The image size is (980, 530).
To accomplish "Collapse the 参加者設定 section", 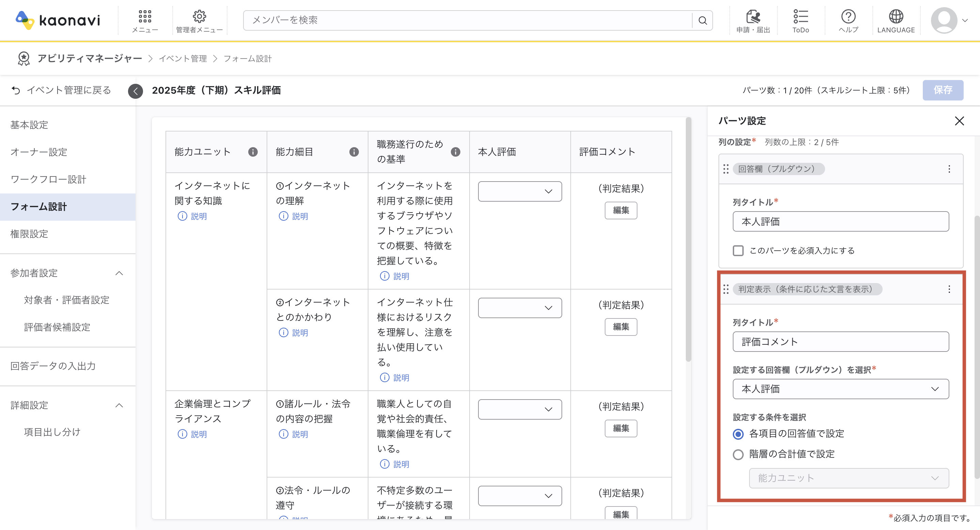I will tap(119, 273).
